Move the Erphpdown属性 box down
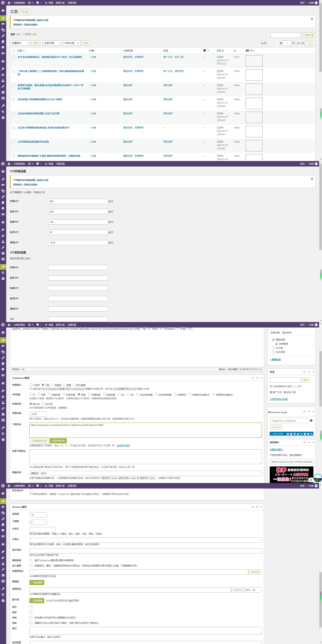The width and height of the screenshot is (322, 644). [257, 378]
